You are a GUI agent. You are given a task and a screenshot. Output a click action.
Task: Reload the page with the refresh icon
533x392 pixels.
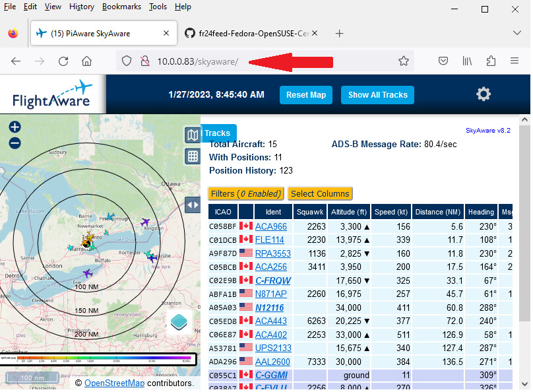coord(63,61)
